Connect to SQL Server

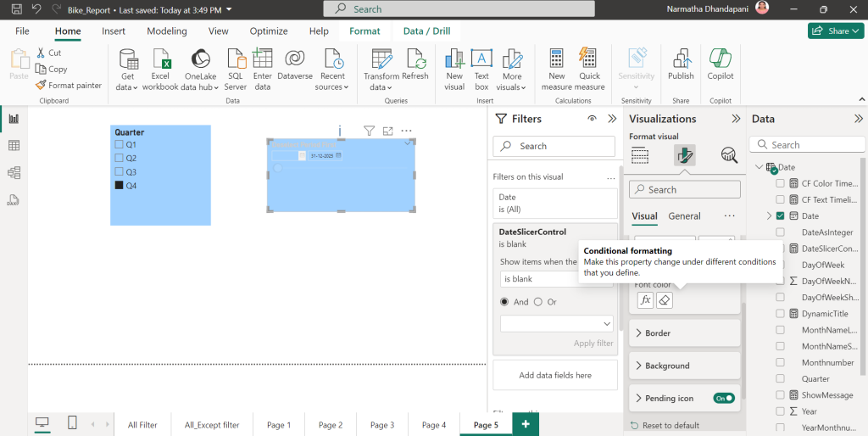click(236, 70)
